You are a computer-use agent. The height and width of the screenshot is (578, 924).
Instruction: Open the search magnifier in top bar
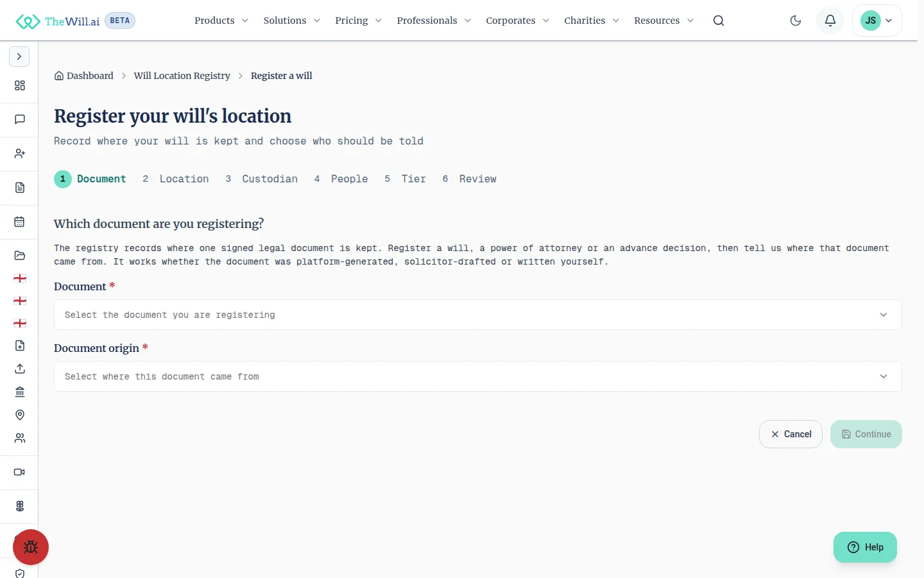719,21
